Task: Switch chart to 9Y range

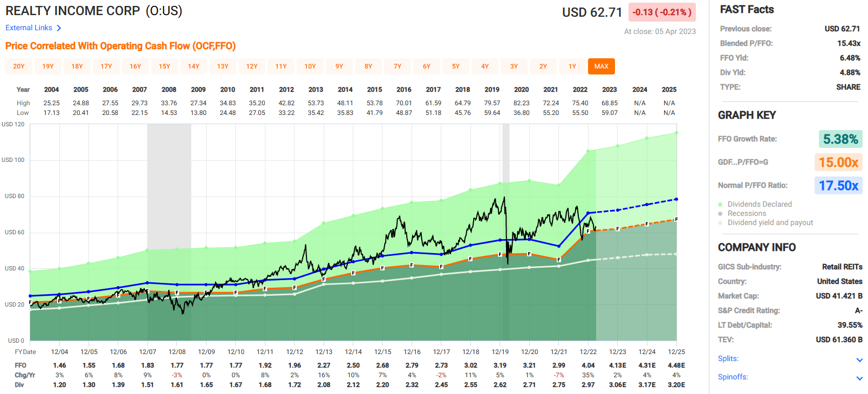Action: pos(339,66)
